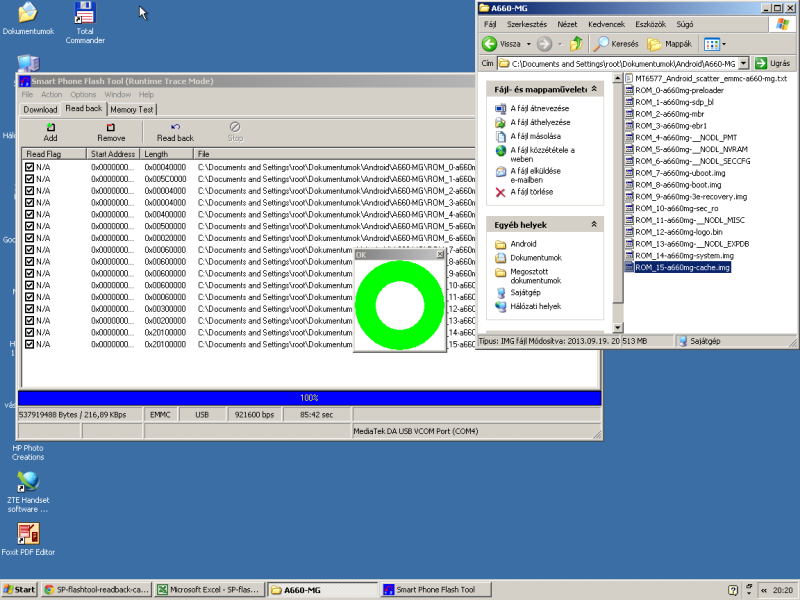Image resolution: width=800 pixels, height=600 pixels.
Task: Click the forward arrow in Explorer toolbar
Action: click(x=544, y=44)
